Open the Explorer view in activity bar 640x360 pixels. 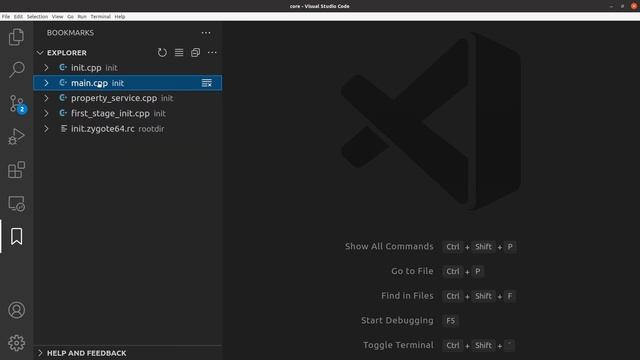[16, 37]
